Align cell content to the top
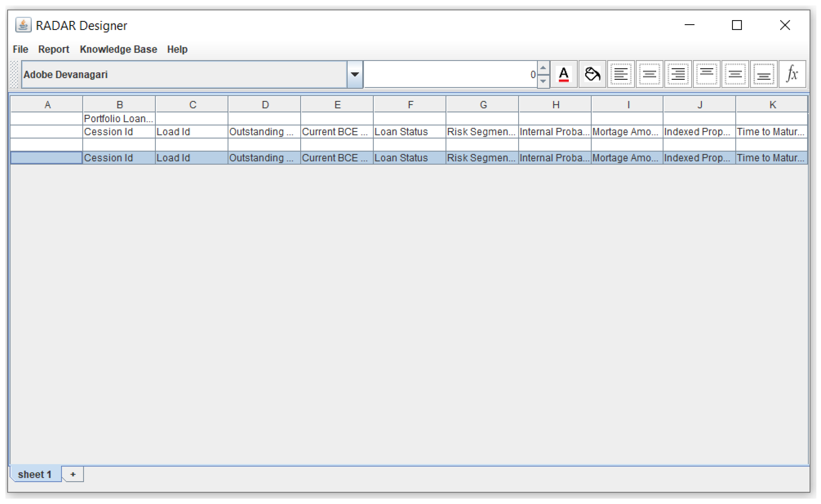 (707, 74)
